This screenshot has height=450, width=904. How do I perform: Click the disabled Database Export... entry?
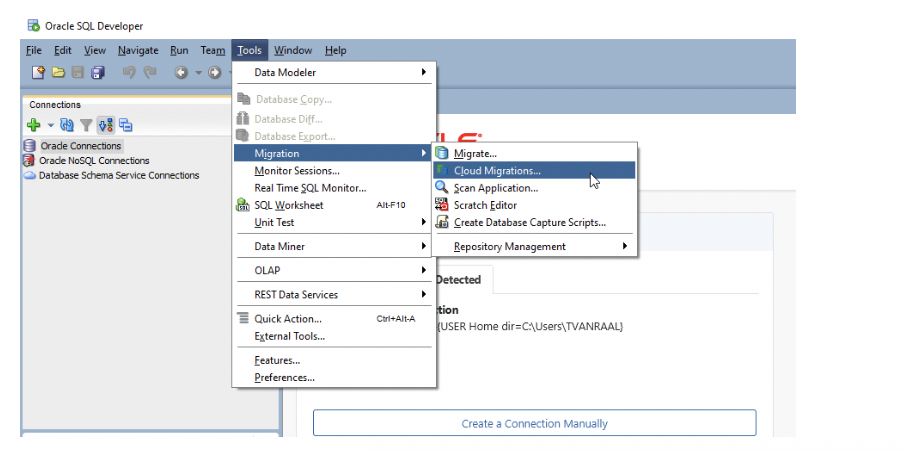tap(334, 137)
